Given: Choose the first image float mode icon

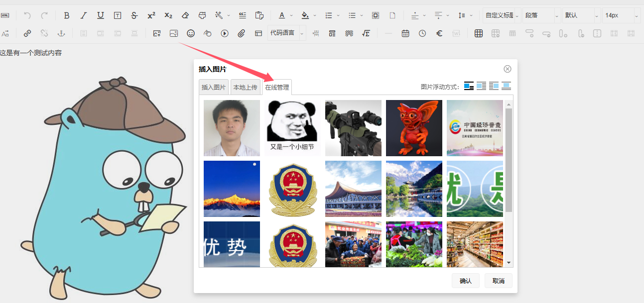Looking at the screenshot, I should click(469, 86).
